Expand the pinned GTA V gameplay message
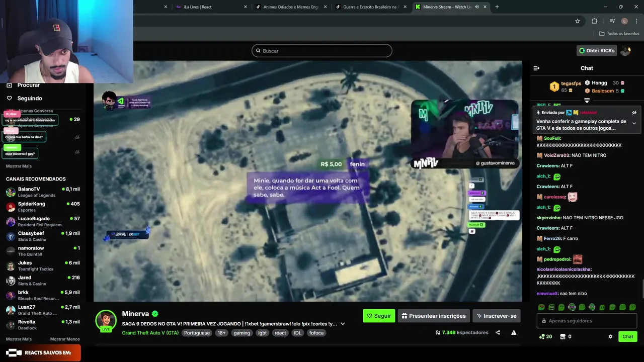 click(634, 123)
